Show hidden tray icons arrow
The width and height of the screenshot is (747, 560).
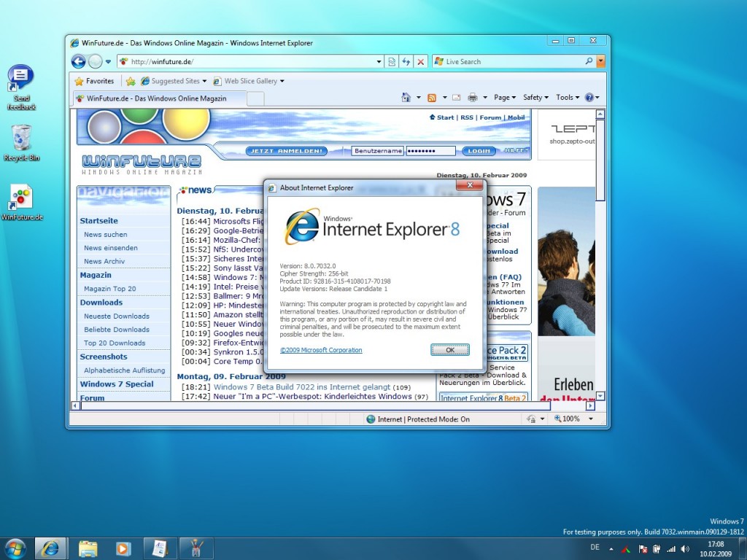coord(611,548)
